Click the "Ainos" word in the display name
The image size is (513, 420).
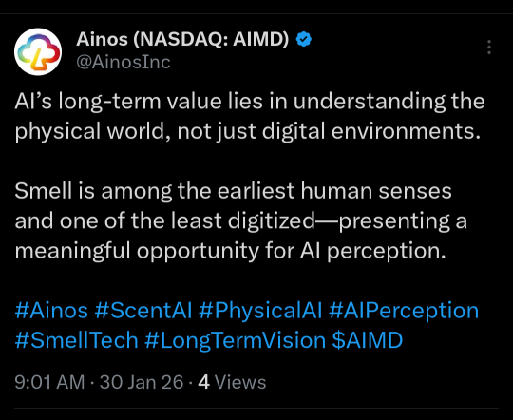(x=102, y=39)
